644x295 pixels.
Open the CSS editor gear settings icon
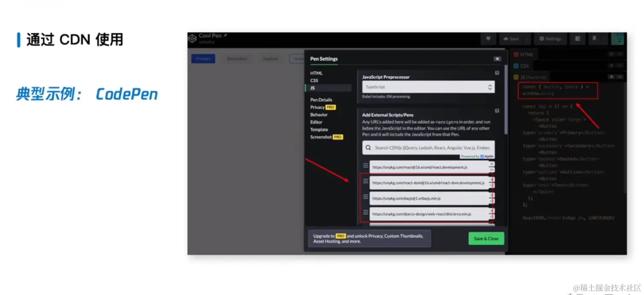(x=612, y=66)
